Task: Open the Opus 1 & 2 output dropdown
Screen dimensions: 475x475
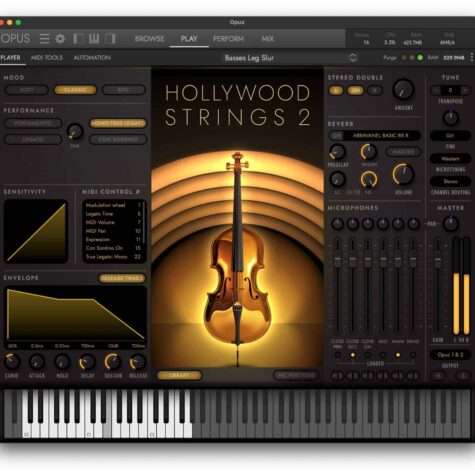Action: (x=450, y=355)
